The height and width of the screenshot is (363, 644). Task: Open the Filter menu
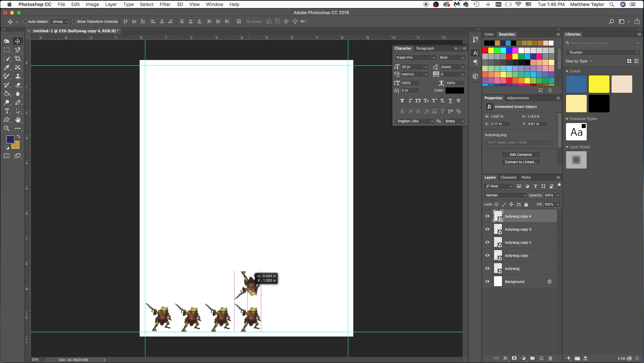[165, 4]
